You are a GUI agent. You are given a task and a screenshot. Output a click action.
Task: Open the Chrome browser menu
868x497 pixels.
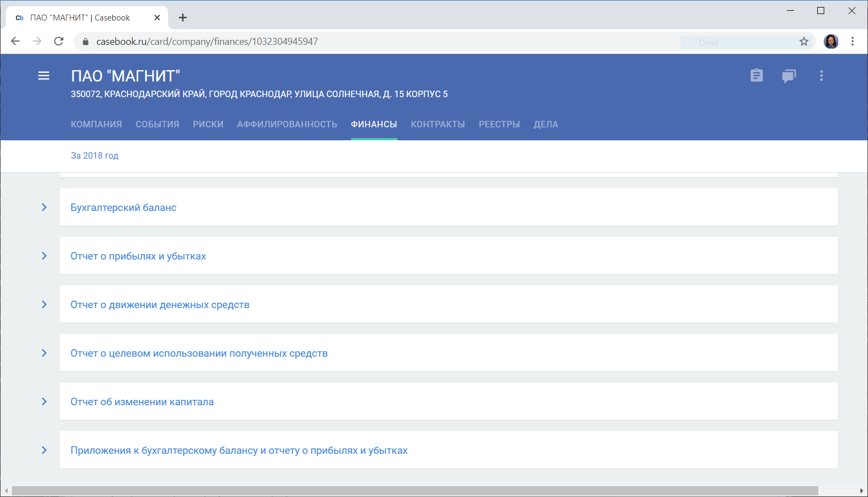(x=853, y=42)
